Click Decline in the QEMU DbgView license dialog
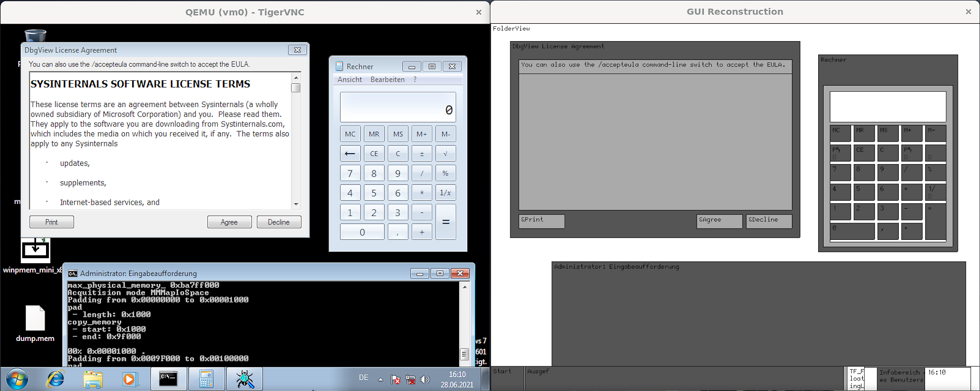This screenshot has width=980, height=391. click(x=279, y=222)
